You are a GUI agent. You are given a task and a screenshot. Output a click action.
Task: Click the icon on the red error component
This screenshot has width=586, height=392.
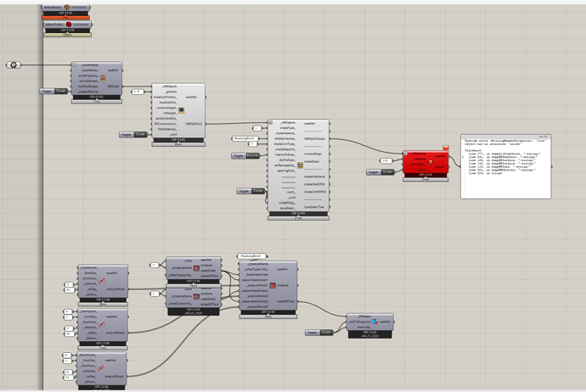(430, 162)
